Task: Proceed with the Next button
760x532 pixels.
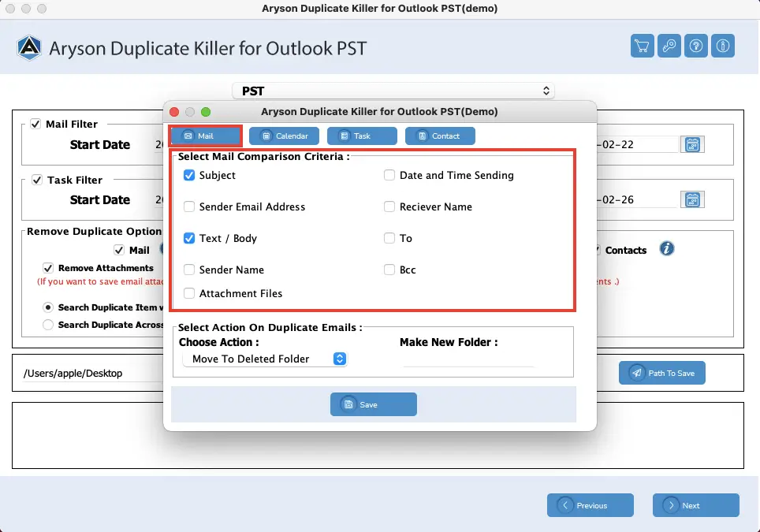Action: 696,505
